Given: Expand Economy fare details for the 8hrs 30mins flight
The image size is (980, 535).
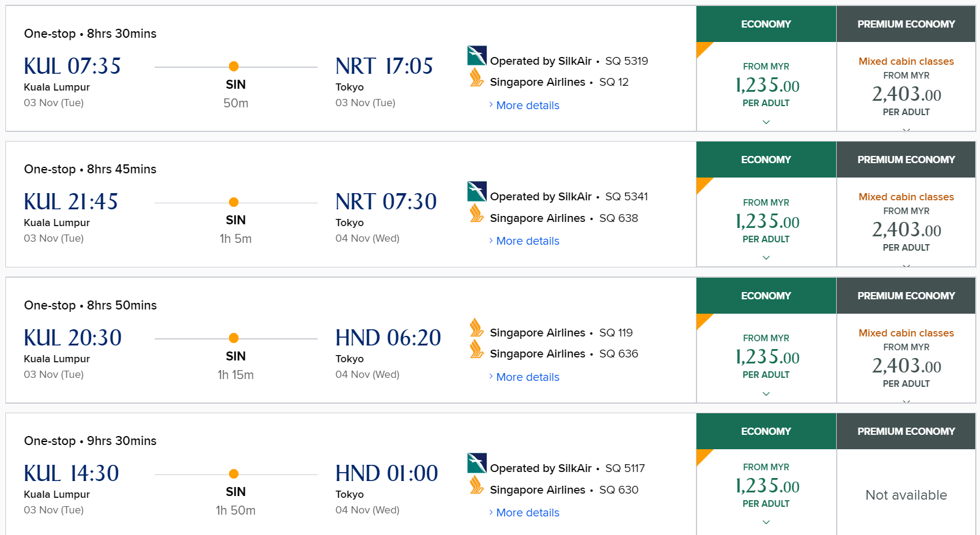Looking at the screenshot, I should (x=765, y=122).
